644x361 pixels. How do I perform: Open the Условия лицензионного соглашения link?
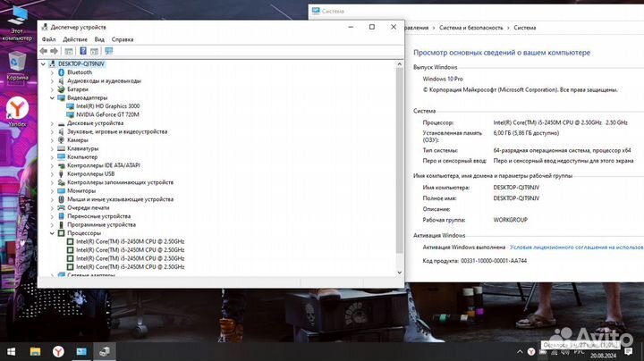tap(577, 248)
